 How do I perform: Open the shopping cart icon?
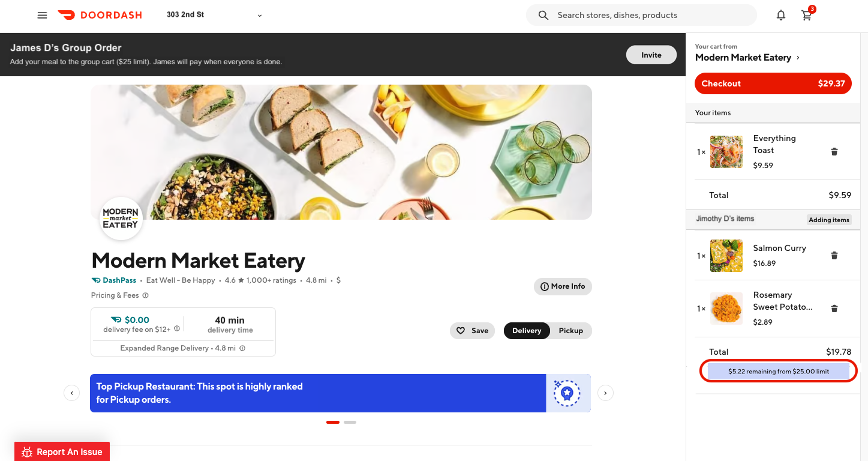click(807, 16)
